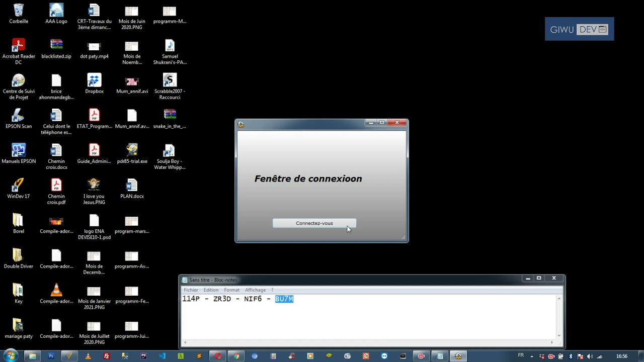This screenshot has width=644, height=362.
Task: Select the 'logo ENA DEVISE10-1.psd' icon
Action: click(x=94, y=226)
